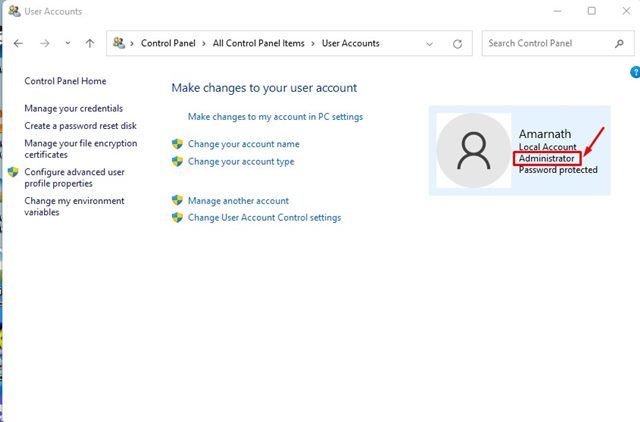Click the shield icon beside Configure advanced user profile
Viewport: 640px width, 422px height.
(13, 172)
